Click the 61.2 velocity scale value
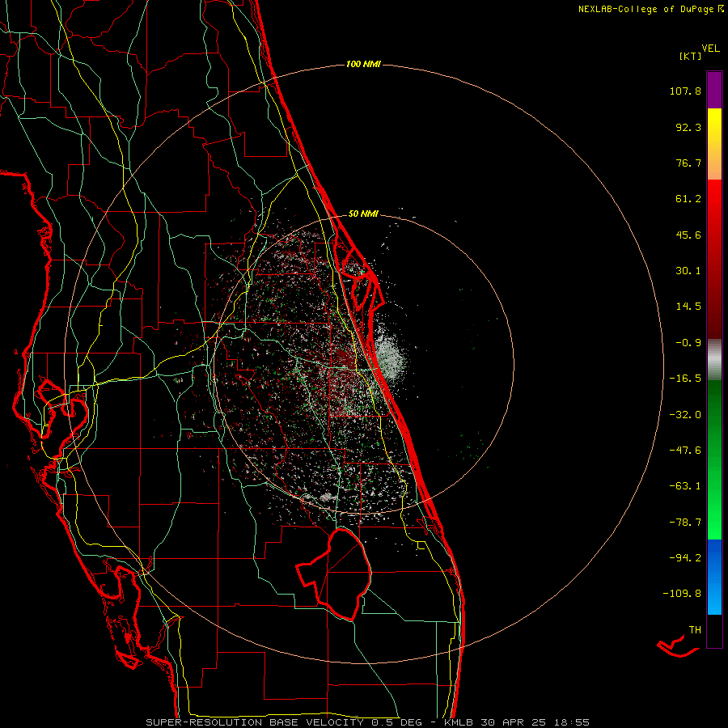 (x=688, y=199)
